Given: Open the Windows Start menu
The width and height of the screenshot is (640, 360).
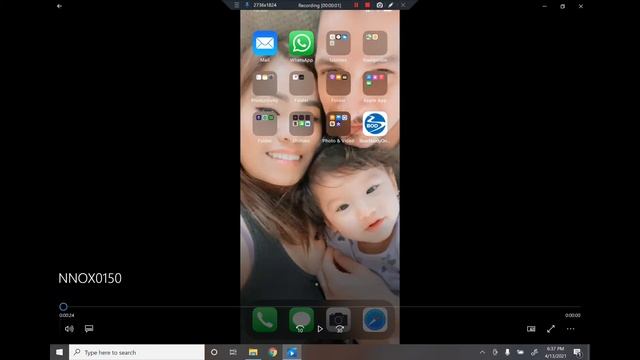Looking at the screenshot, I should click(60, 352).
